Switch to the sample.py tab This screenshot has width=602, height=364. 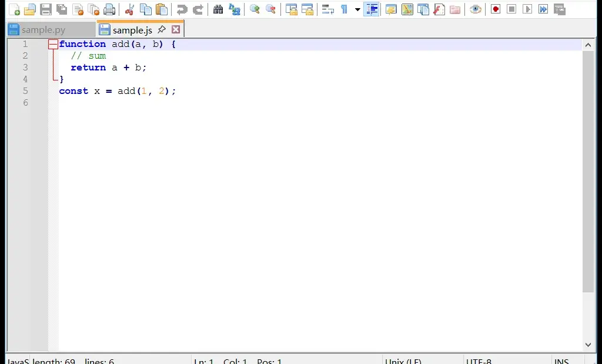pos(51,29)
